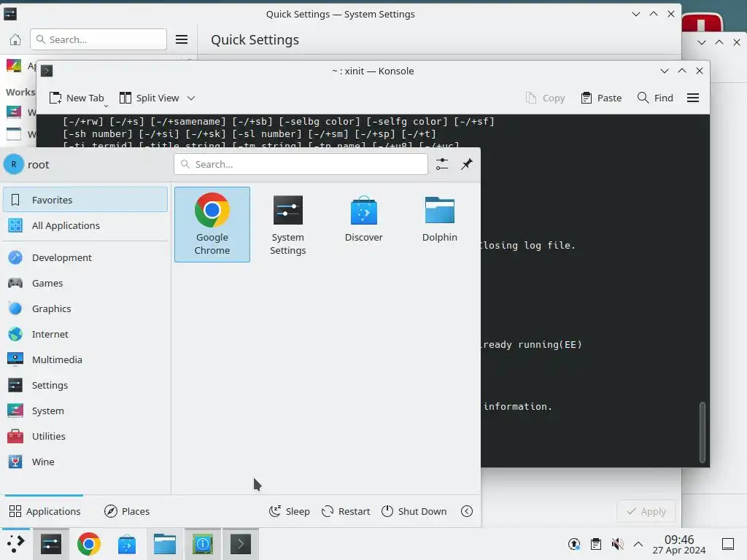Image resolution: width=747 pixels, height=560 pixels.
Task: Open the Konsole hamburger menu
Action: (x=693, y=98)
